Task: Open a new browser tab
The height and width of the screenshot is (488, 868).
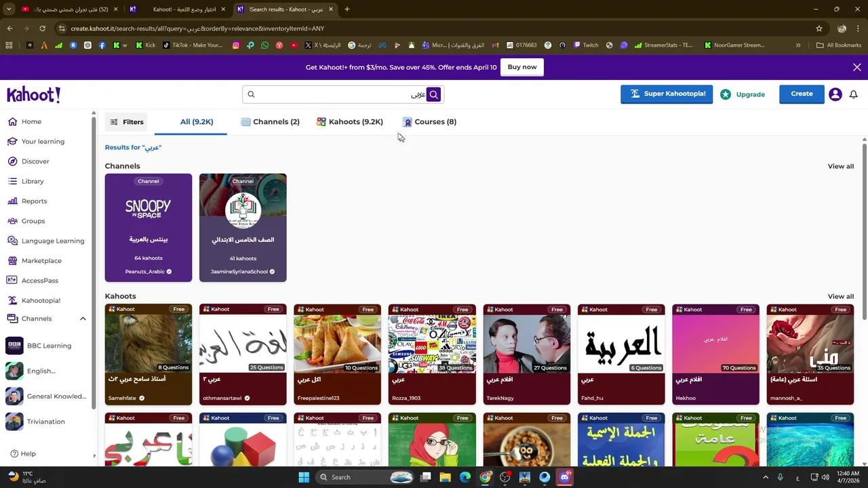Action: (x=347, y=9)
